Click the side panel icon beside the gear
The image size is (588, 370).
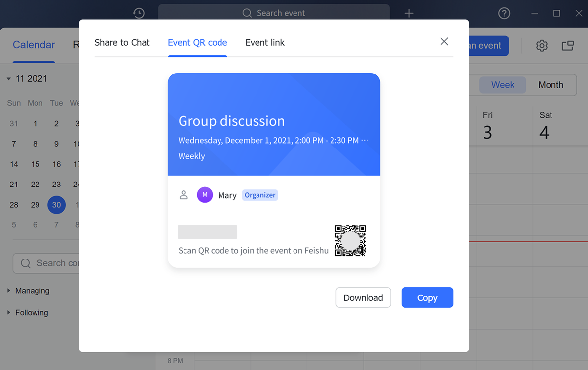coord(567,45)
